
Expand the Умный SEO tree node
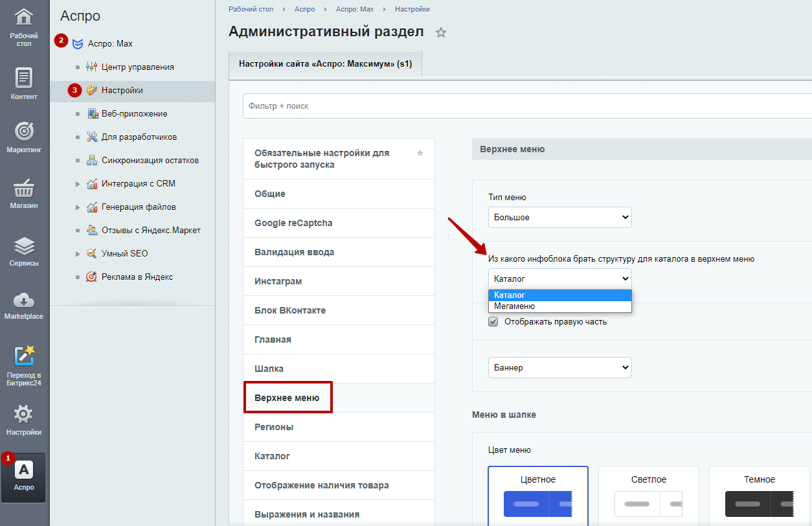pyautogui.click(x=78, y=254)
